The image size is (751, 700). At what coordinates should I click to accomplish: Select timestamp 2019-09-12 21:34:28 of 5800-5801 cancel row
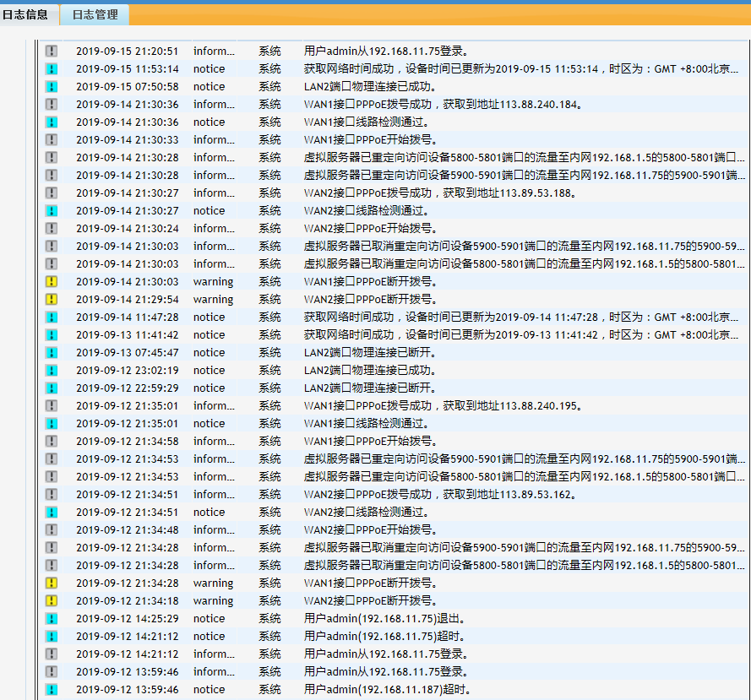click(x=128, y=566)
